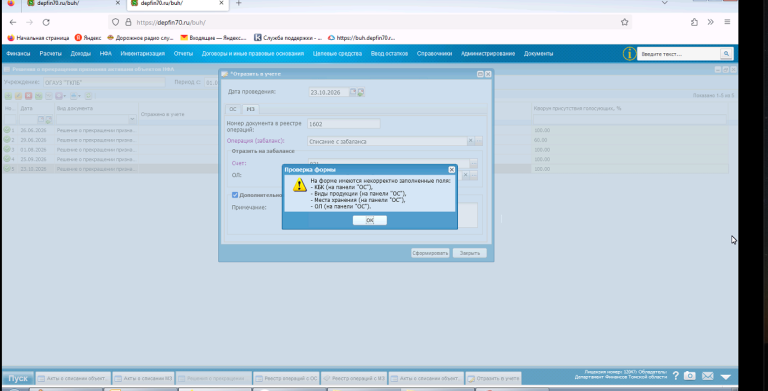Select grid row dated 29.06.2026

pos(365,140)
